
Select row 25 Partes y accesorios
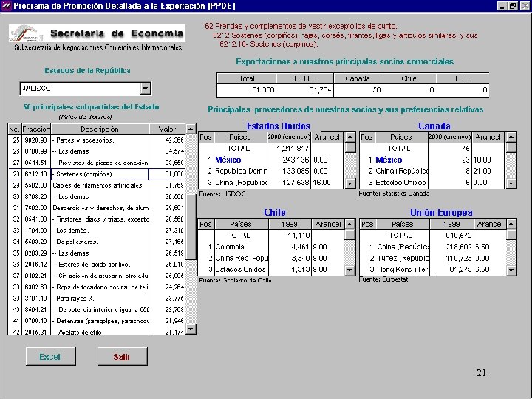(97, 140)
